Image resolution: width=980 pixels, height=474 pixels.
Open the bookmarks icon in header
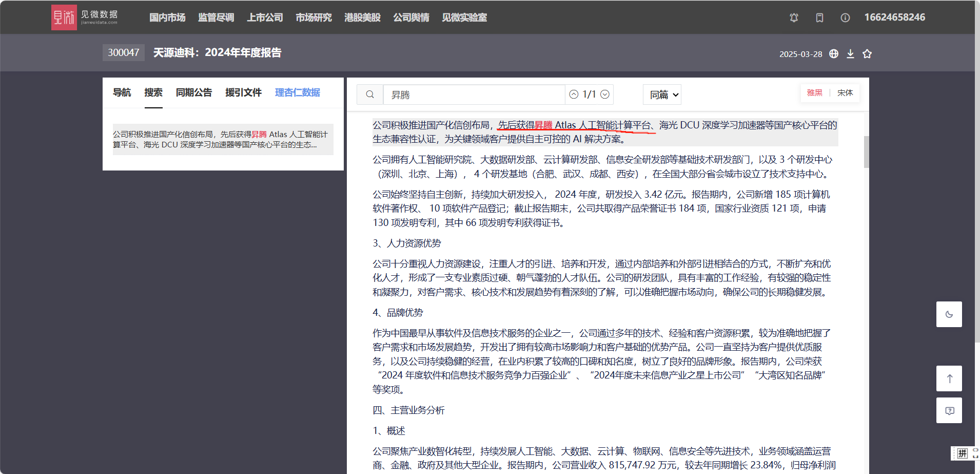[x=819, y=17]
